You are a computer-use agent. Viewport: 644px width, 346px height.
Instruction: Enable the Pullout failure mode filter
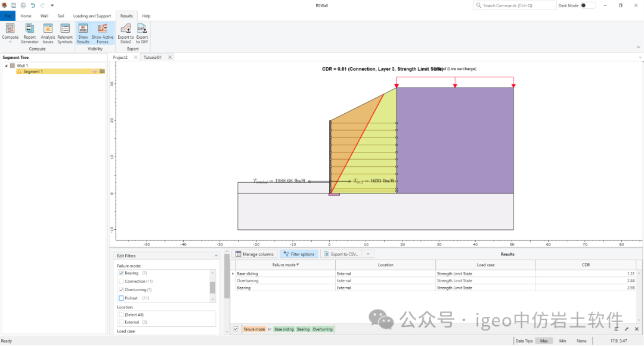pos(122,298)
